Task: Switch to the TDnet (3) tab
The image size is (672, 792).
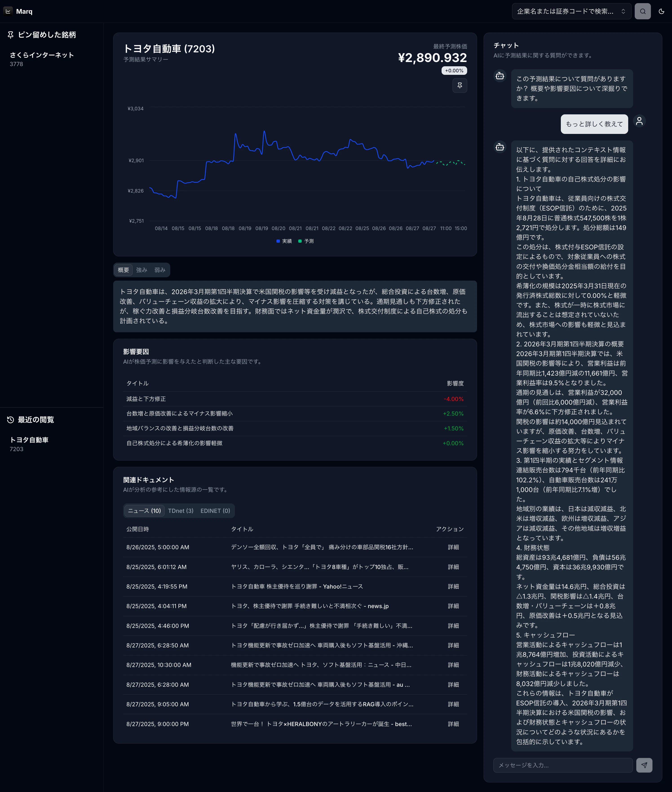Action: 181,511
